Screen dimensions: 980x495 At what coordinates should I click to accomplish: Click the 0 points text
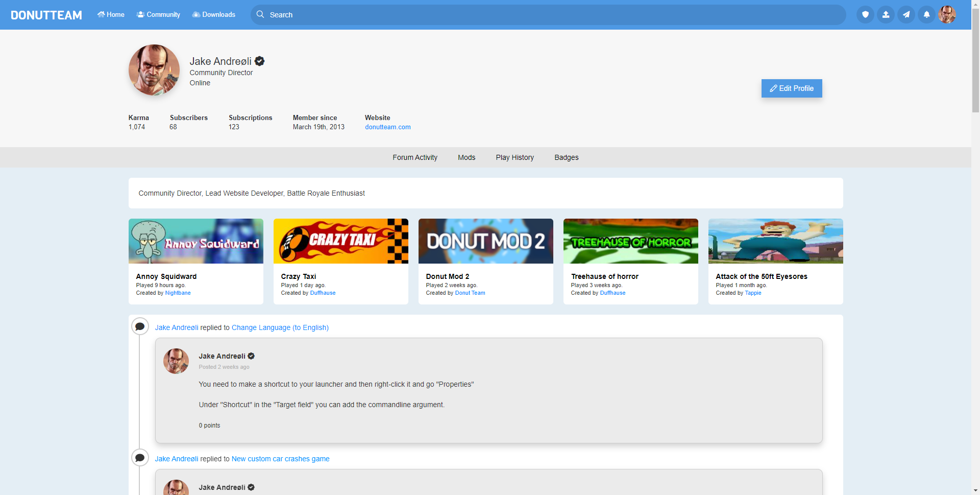(210, 426)
